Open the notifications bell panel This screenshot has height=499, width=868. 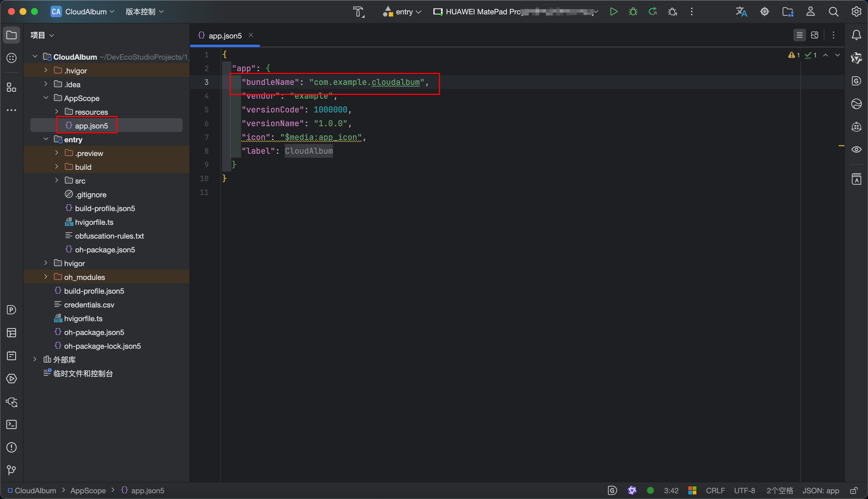click(856, 35)
